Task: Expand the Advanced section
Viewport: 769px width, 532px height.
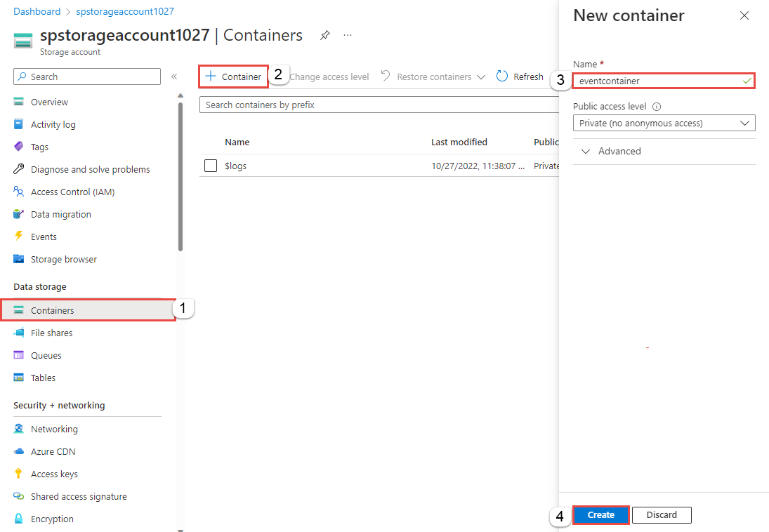Action: point(611,151)
